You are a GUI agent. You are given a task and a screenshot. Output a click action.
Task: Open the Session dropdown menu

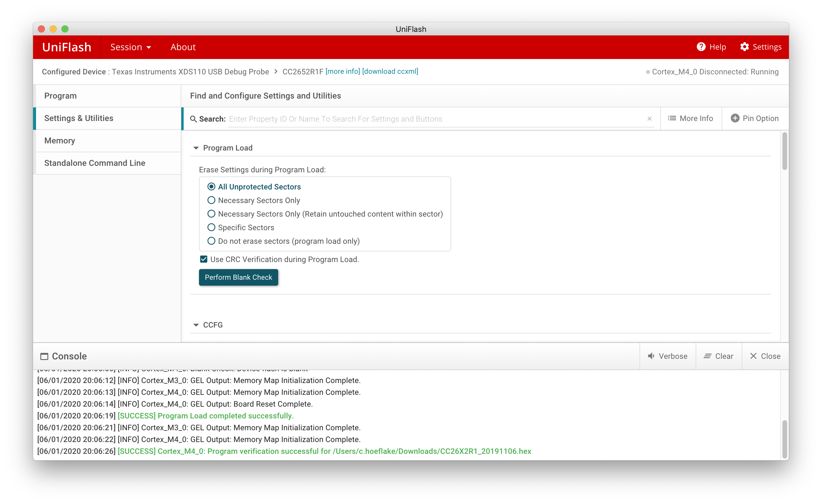pos(131,47)
